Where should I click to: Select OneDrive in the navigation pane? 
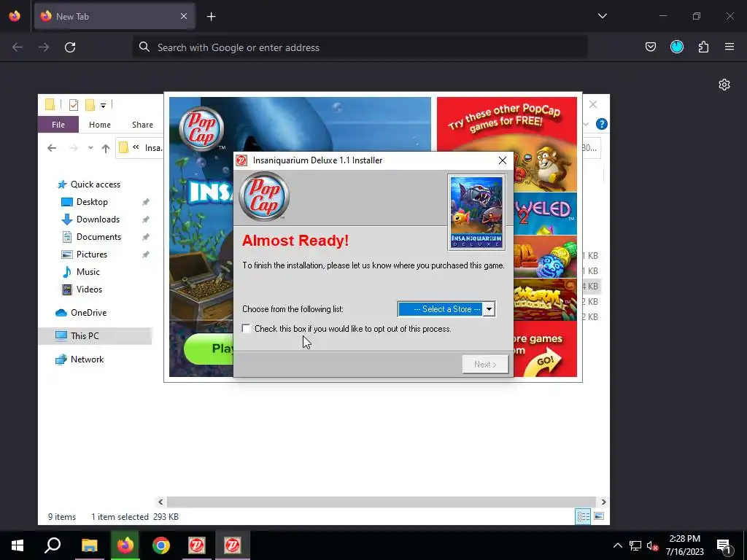[x=88, y=313]
